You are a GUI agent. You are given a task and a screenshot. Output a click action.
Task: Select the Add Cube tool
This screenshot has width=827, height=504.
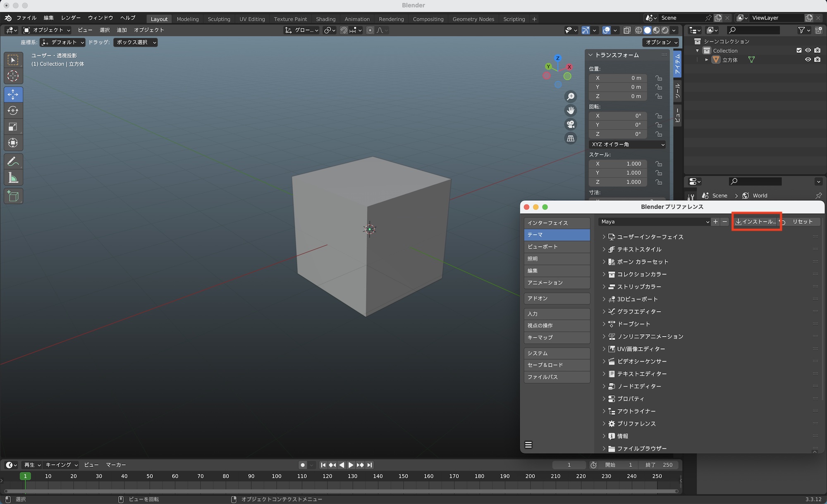(x=13, y=196)
